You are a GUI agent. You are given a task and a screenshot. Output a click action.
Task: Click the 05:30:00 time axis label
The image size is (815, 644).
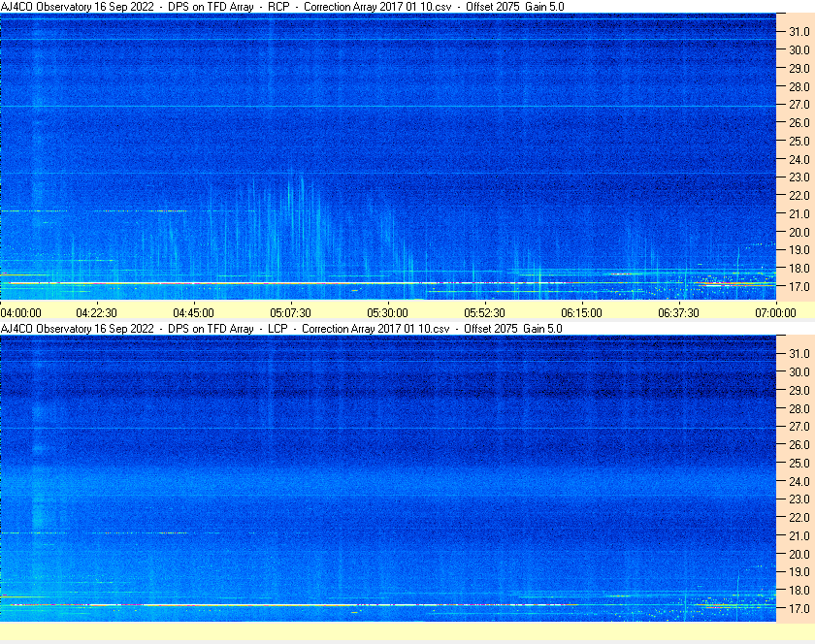tap(388, 313)
